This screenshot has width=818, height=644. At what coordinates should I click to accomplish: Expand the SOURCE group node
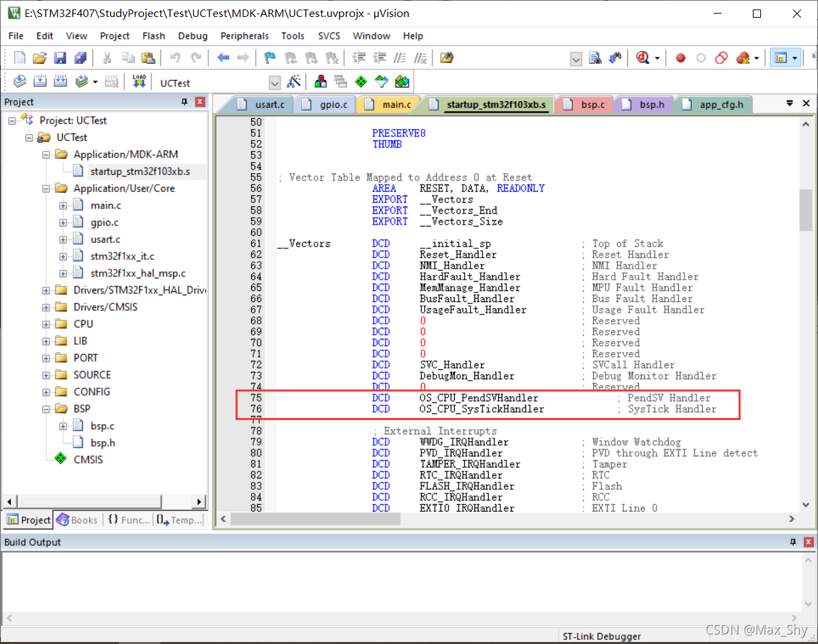coord(46,375)
